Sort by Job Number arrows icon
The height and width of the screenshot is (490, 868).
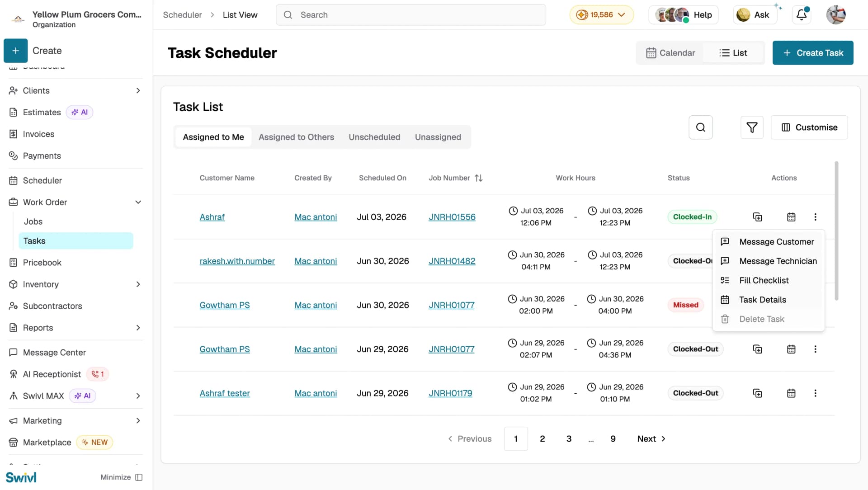[479, 178]
